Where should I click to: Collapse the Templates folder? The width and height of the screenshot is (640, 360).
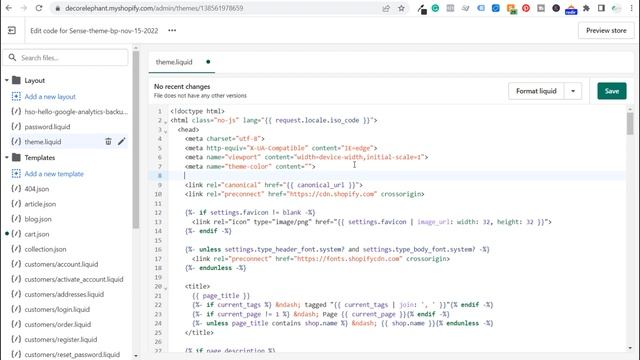point(7,158)
